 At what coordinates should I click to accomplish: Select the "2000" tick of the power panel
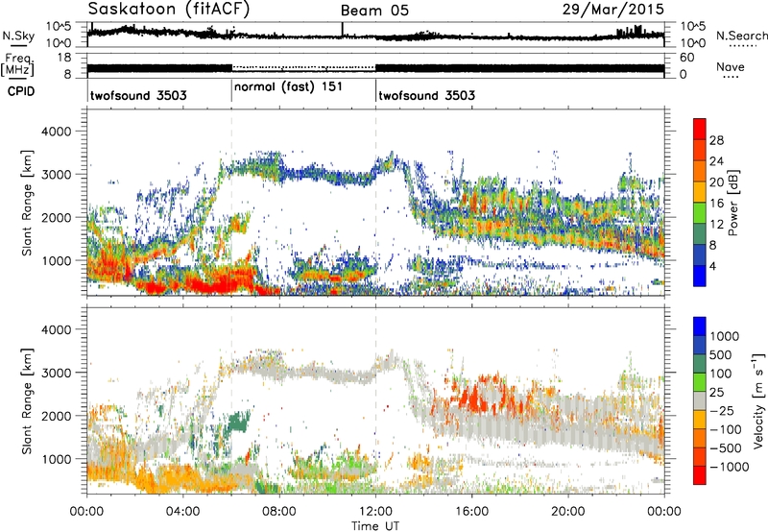pyautogui.click(x=57, y=217)
